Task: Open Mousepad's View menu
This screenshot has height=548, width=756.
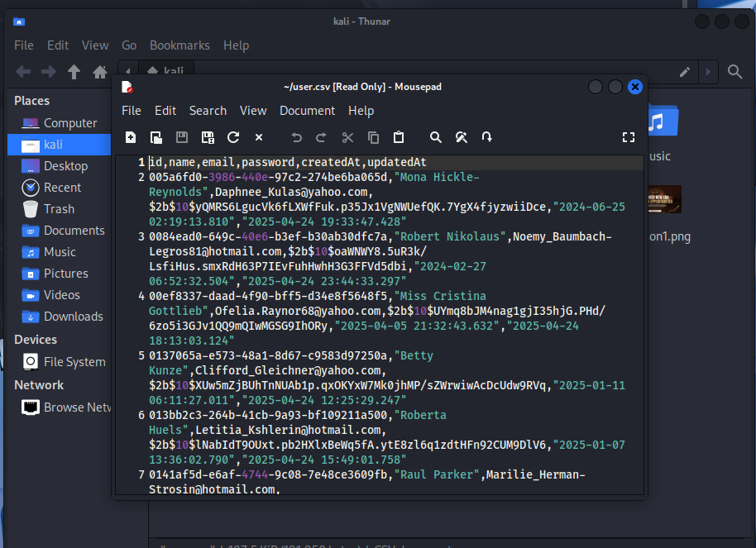Action: pyautogui.click(x=253, y=111)
